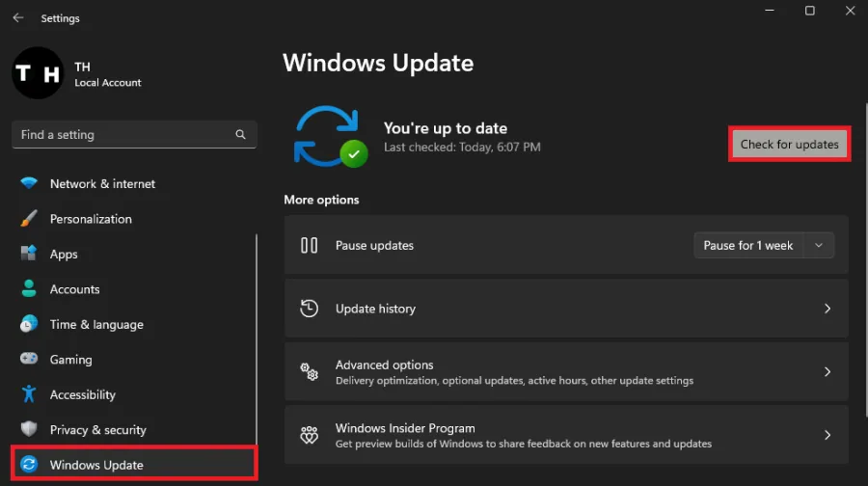This screenshot has height=486, width=868.
Task: Maximize the Settings window
Action: tap(810, 11)
